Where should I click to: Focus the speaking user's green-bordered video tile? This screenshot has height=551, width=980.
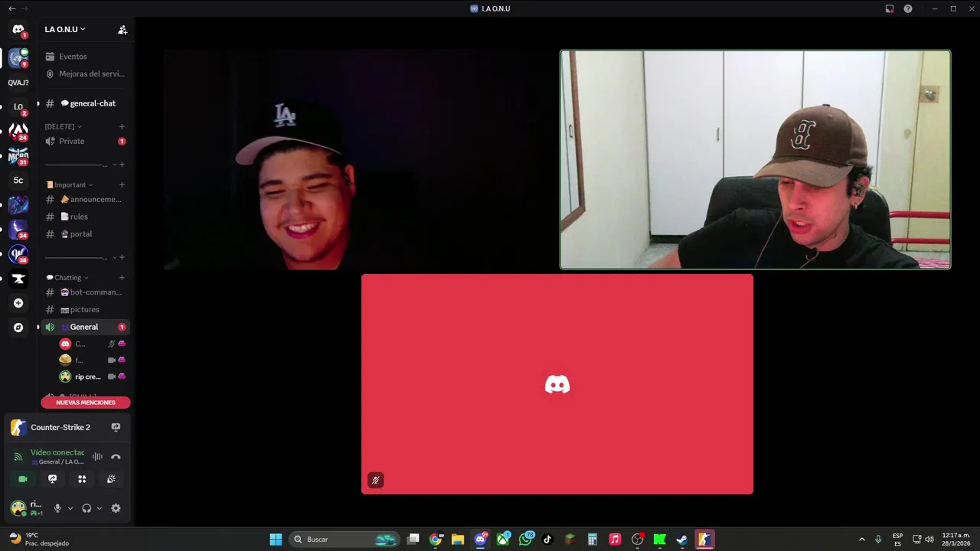(756, 160)
